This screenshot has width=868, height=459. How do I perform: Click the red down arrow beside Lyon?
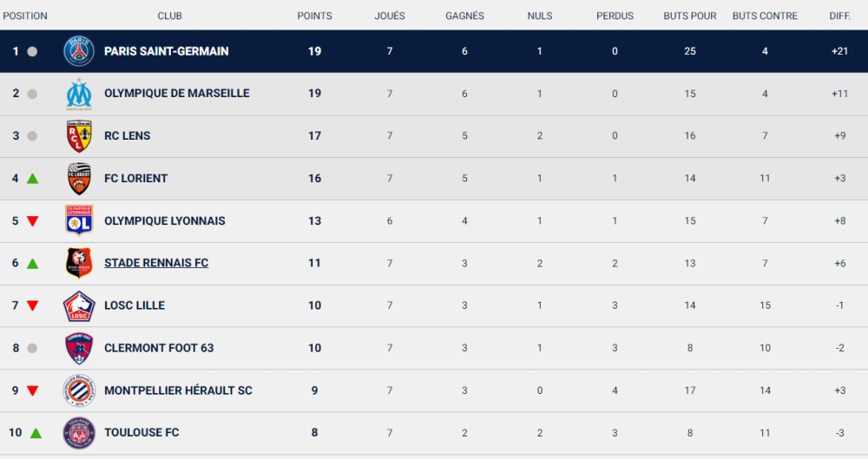point(33,221)
